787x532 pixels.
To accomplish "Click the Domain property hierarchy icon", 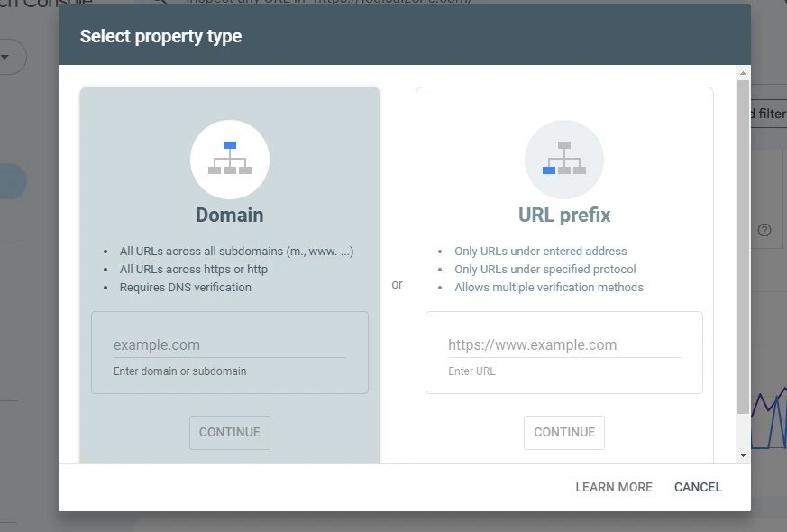I will click(x=229, y=160).
